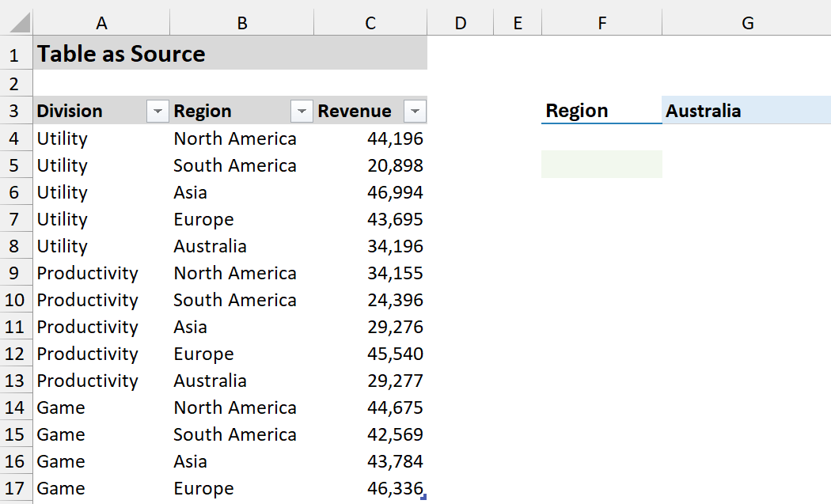The width and height of the screenshot is (831, 504).
Task: Select column C header
Action: click(x=370, y=24)
